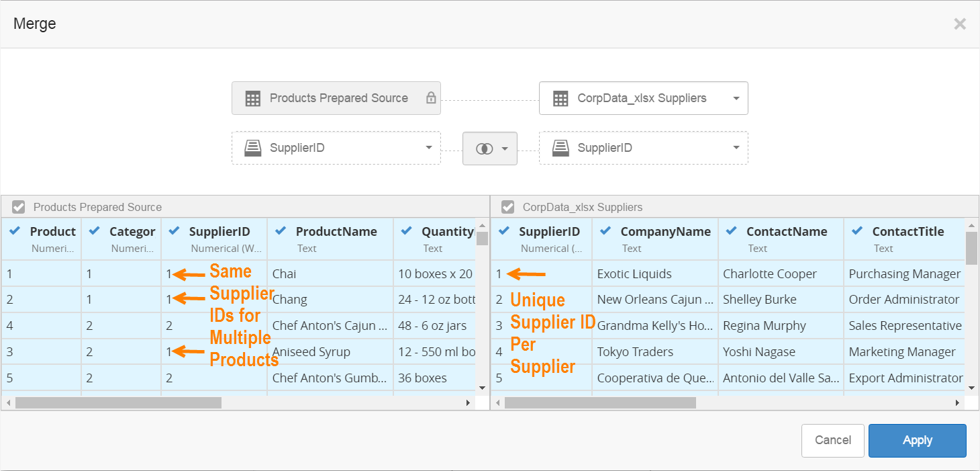Click the left SupplierID field icon
The height and width of the screenshot is (471, 980).
252,148
